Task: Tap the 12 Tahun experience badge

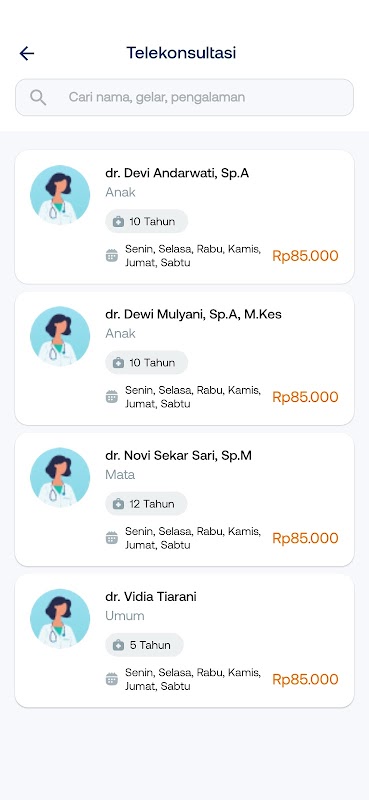Action: 146,504
